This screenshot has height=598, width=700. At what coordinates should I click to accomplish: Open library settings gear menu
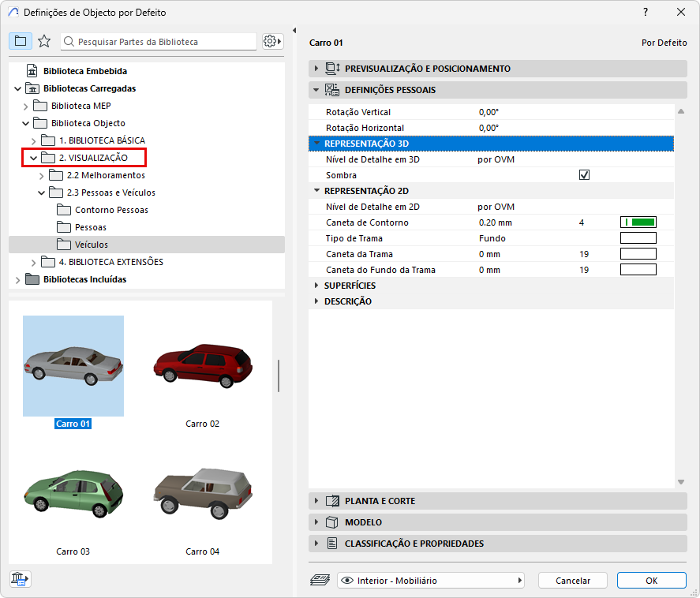click(x=272, y=41)
